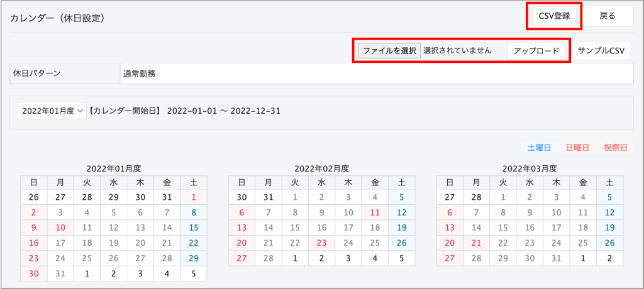Toggle February 23 in 2022年02月度 calendar
This screenshot has width=644, height=289.
coord(321,243)
